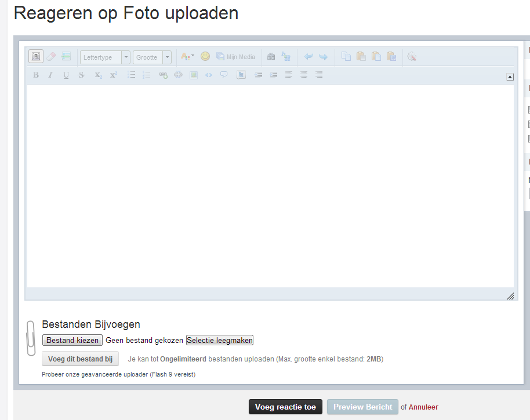Click the Annuleer link
Viewport: 530px width, 420px height.
(x=423, y=407)
